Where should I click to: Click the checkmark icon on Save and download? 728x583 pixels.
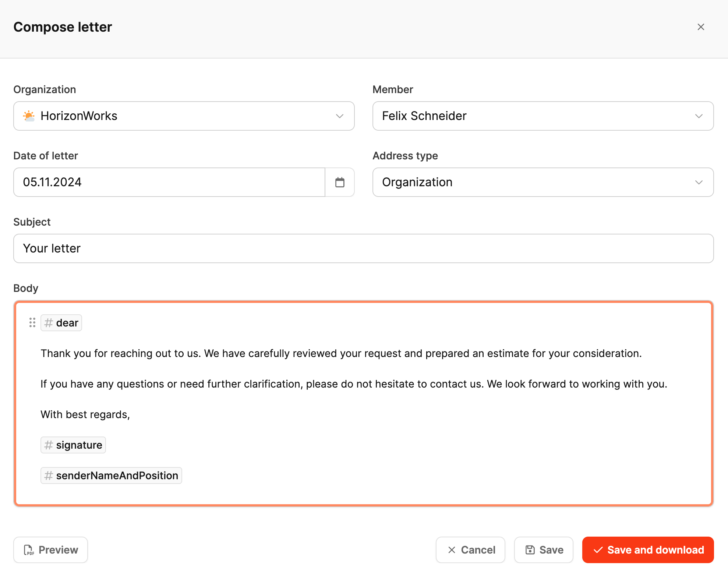(598, 550)
